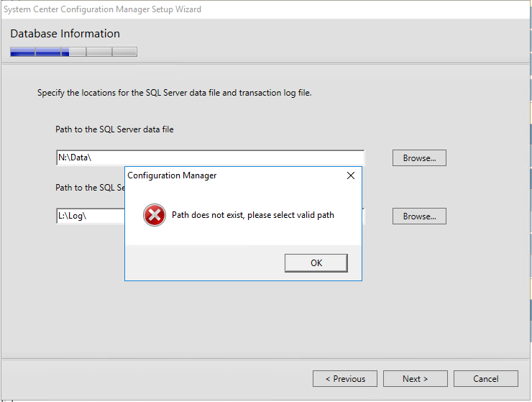This screenshot has height=402, width=532.
Task: Confirm the error with OK
Action: [316, 262]
